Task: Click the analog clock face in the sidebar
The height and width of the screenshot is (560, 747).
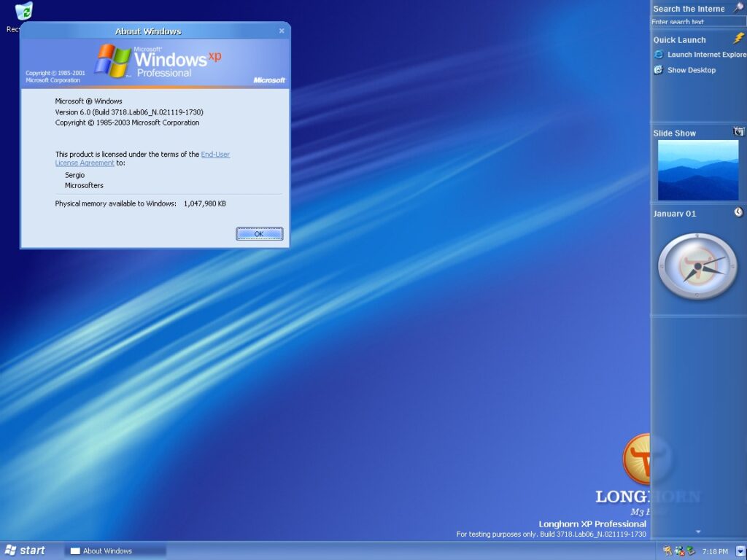Action: [x=698, y=268]
